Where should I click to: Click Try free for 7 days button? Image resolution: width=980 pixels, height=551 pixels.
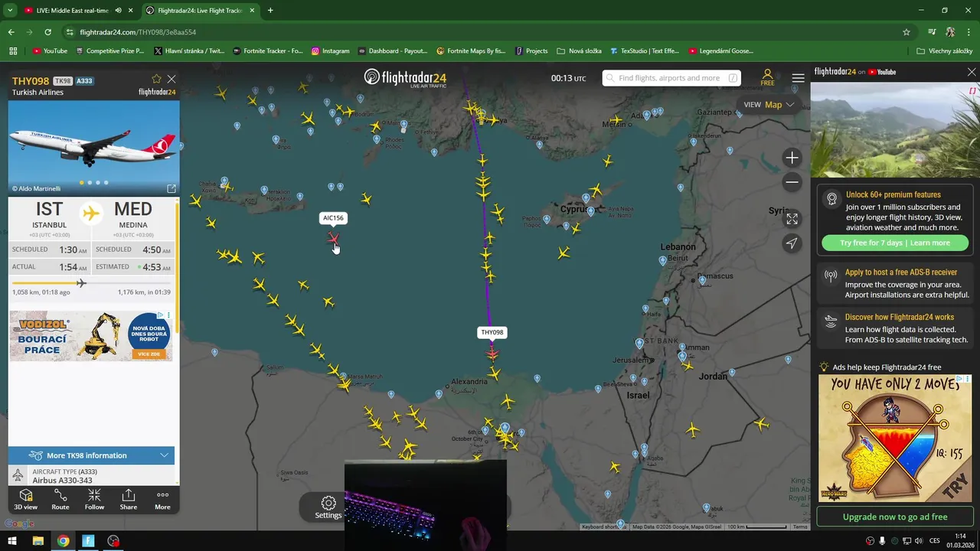coord(894,243)
